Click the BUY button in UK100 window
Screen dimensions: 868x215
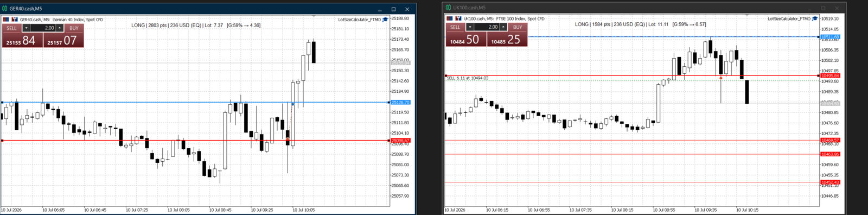click(x=518, y=27)
